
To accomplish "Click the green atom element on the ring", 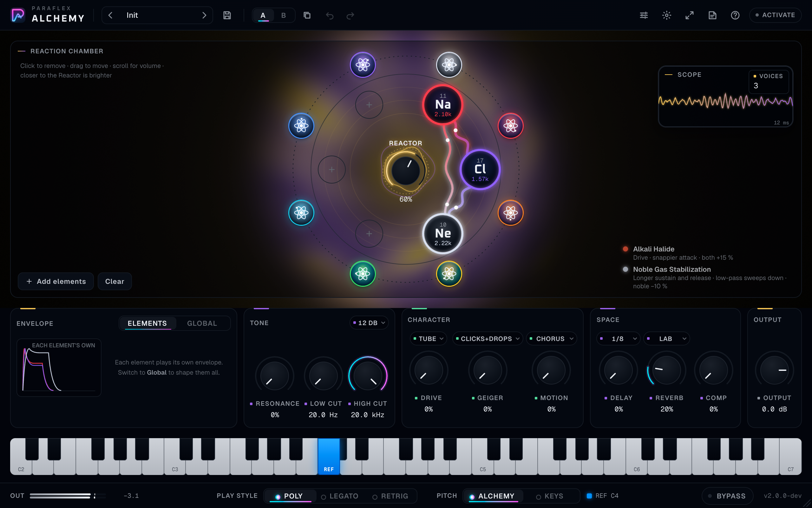I will click(x=363, y=273).
